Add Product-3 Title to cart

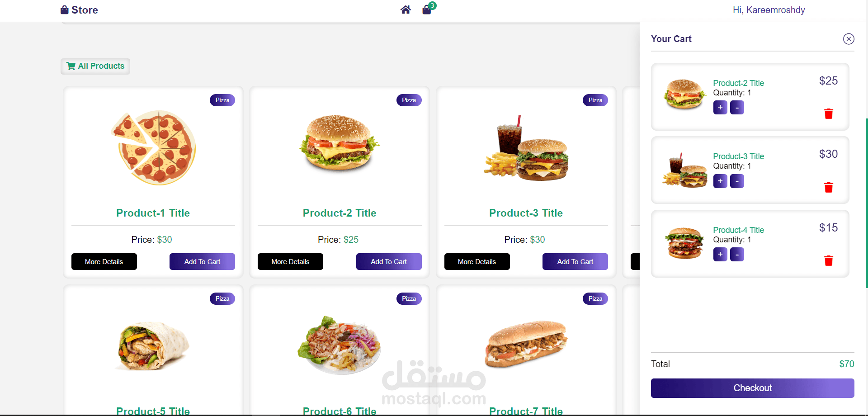click(575, 261)
